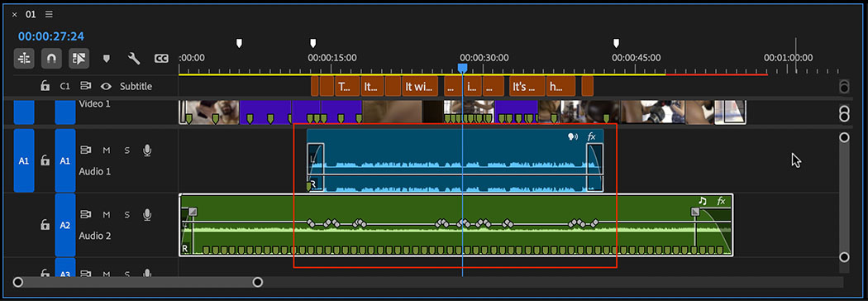Click the timeline marker near 00:00:45:00
This screenshot has width=868, height=301.
[616, 43]
